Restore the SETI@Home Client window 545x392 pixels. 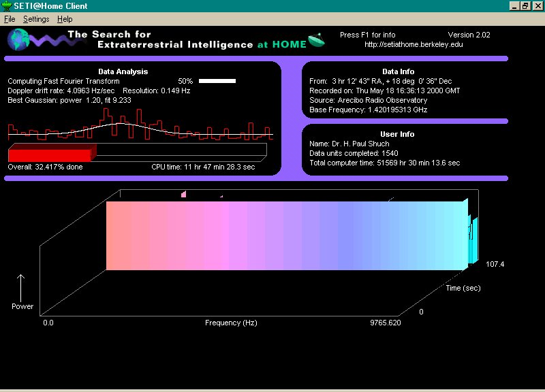(525, 6)
